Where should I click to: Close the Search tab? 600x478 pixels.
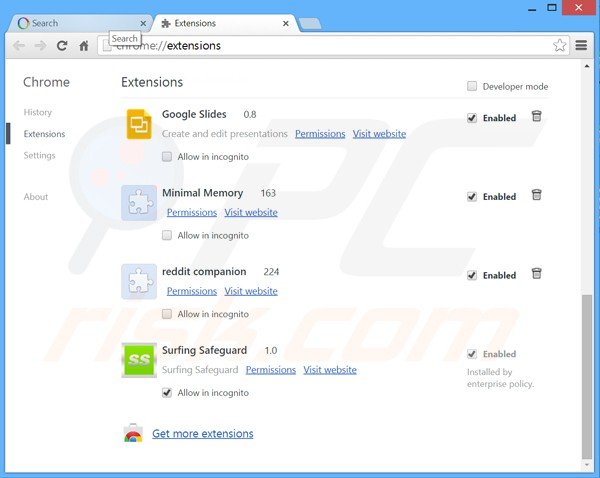[143, 23]
